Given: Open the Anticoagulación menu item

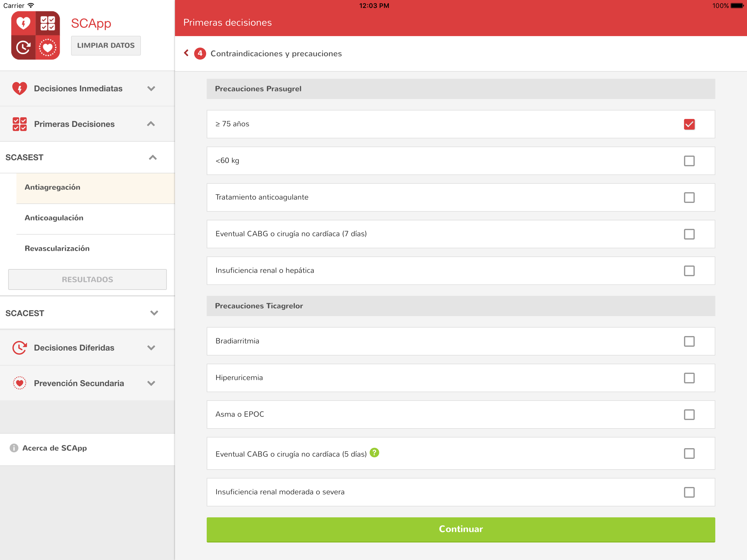Looking at the screenshot, I should [54, 218].
